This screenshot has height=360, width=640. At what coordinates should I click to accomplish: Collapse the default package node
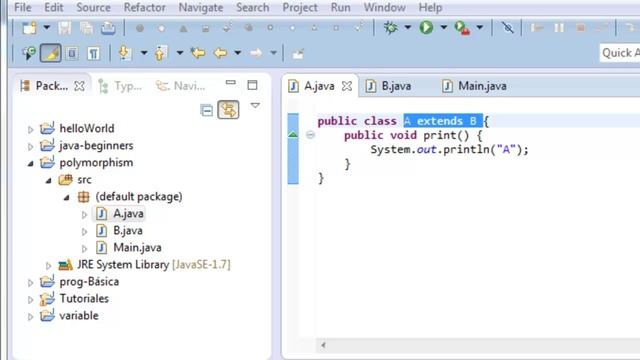coord(67,198)
